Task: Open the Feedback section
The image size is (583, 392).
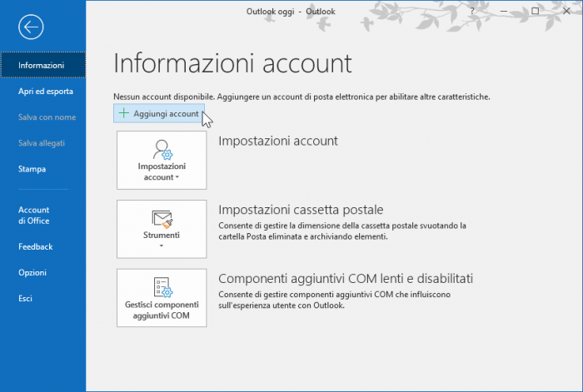Action: click(x=35, y=246)
